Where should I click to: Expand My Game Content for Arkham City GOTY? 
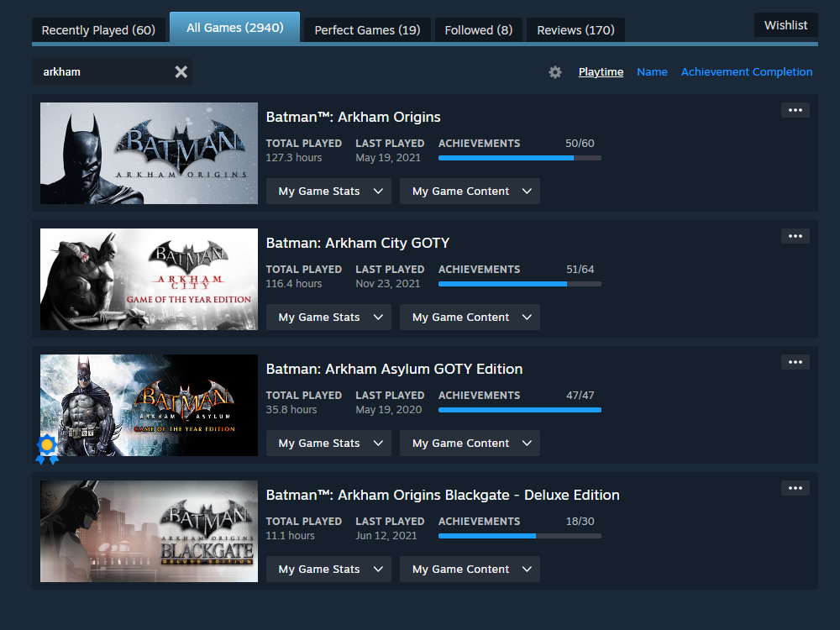click(470, 318)
